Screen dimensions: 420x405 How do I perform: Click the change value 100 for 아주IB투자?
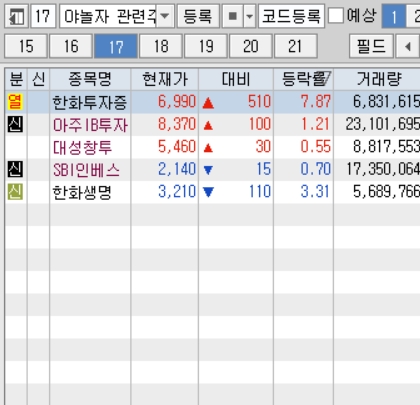260,124
